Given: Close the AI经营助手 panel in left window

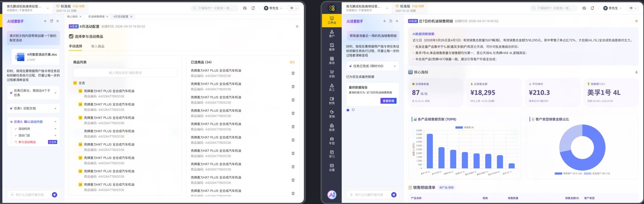Looking at the screenshot, I should pyautogui.click(x=58, y=21).
